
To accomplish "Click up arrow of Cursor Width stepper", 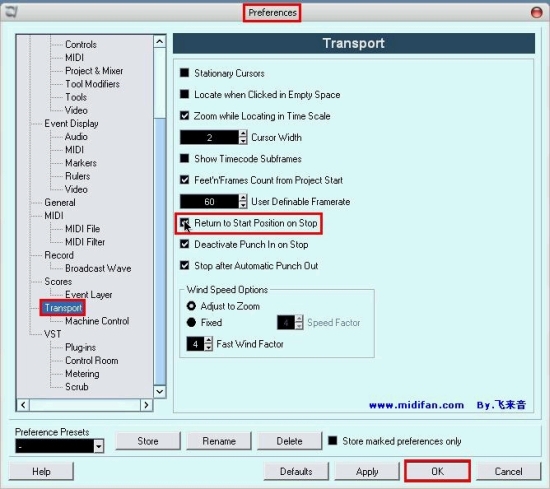I will point(243,134).
